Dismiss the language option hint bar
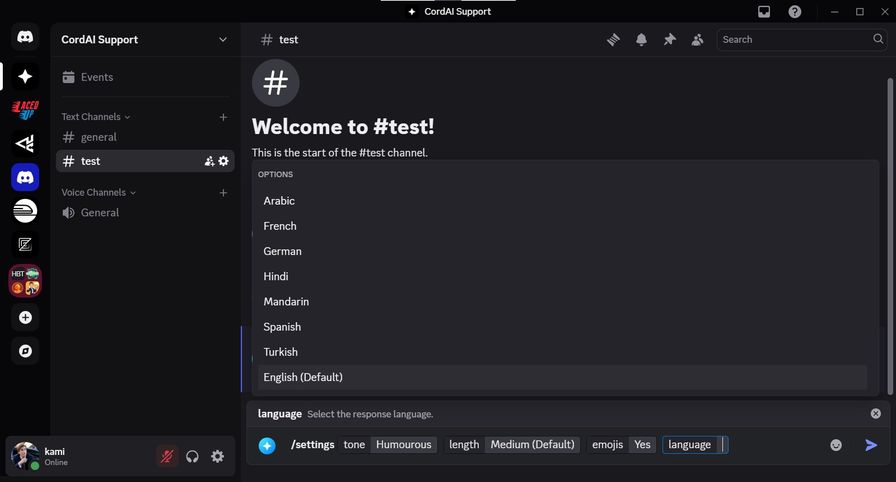Viewport: 896px width, 482px height. click(875, 413)
